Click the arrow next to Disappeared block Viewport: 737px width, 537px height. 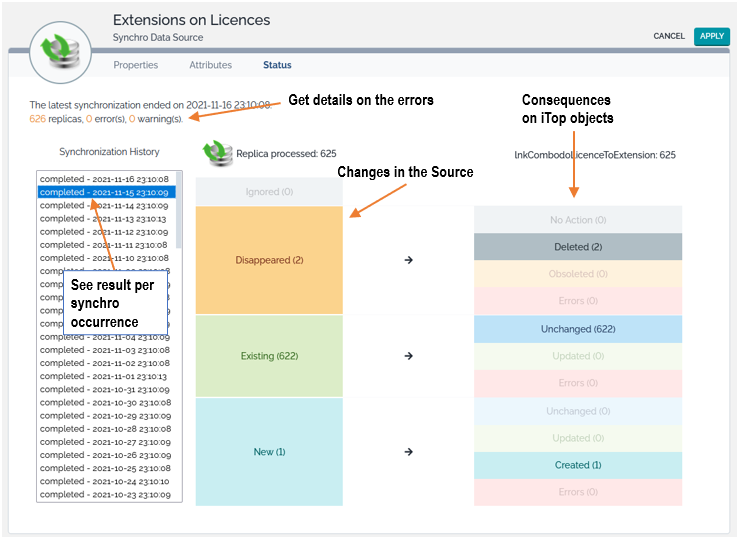408,260
